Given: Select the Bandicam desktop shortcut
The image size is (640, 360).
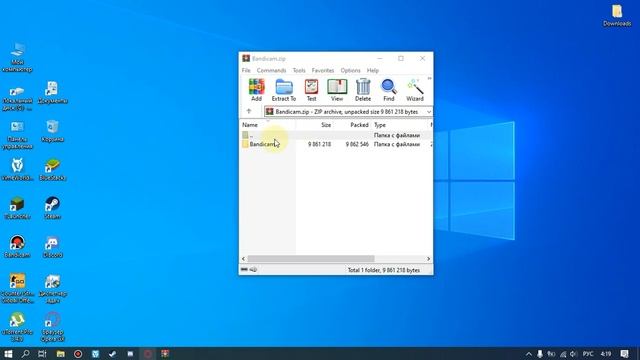Looking at the screenshot, I should click(x=17, y=247).
